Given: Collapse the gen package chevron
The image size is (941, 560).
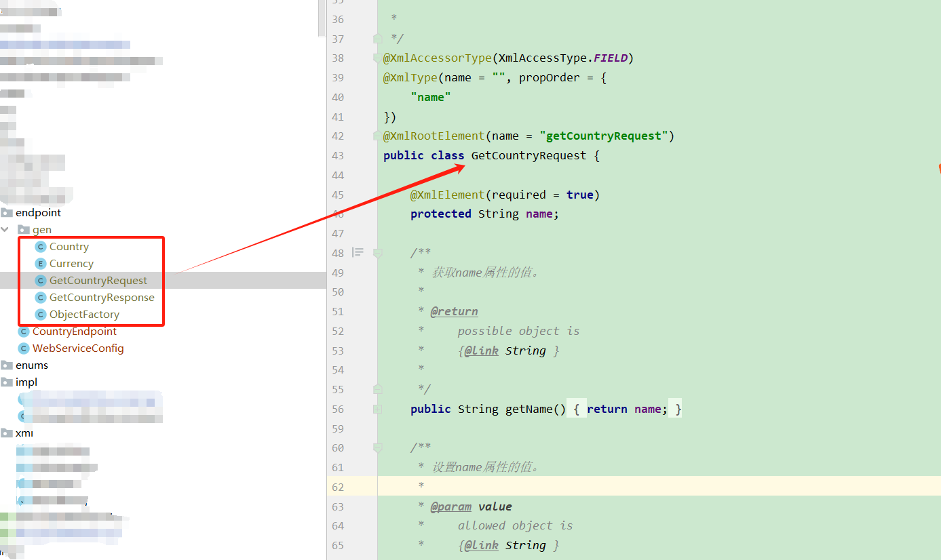Looking at the screenshot, I should [5, 230].
